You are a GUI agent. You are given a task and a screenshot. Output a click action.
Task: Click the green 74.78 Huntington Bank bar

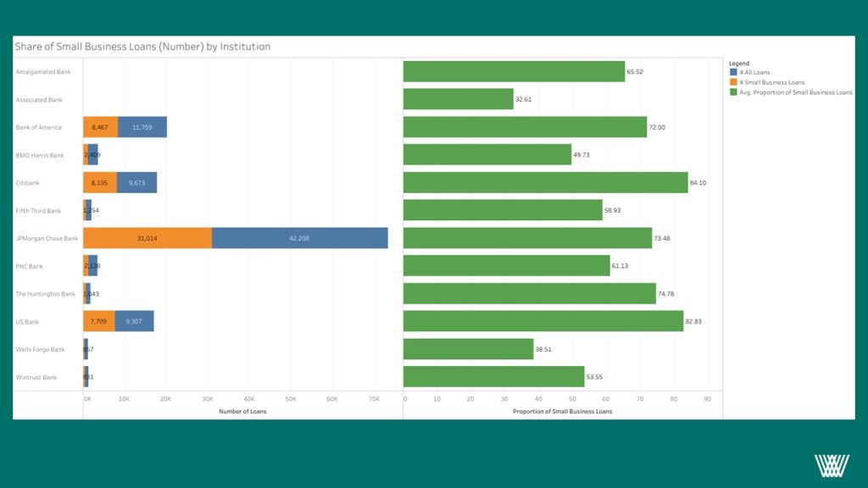[530, 293]
